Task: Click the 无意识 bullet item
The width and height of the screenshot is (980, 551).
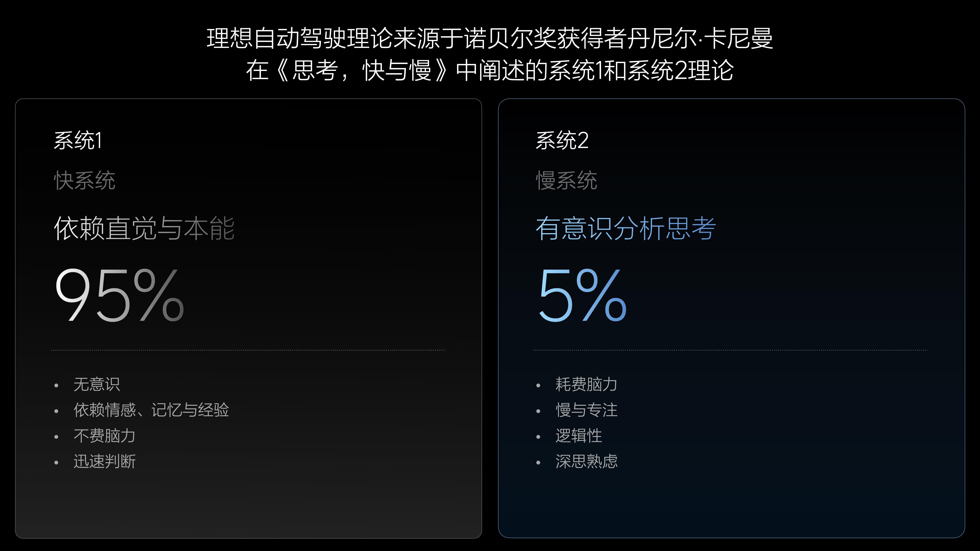Action: 97,384
